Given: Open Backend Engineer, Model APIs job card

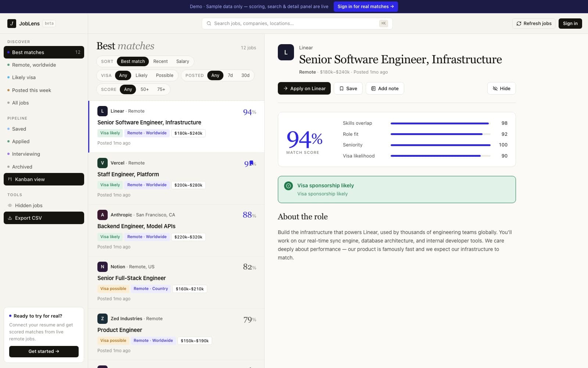Looking at the screenshot, I should pos(176,230).
